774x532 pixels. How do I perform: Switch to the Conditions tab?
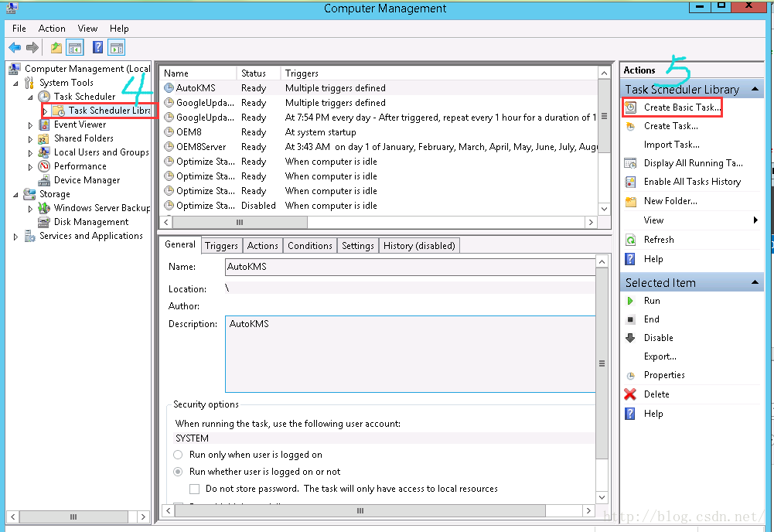[310, 246]
